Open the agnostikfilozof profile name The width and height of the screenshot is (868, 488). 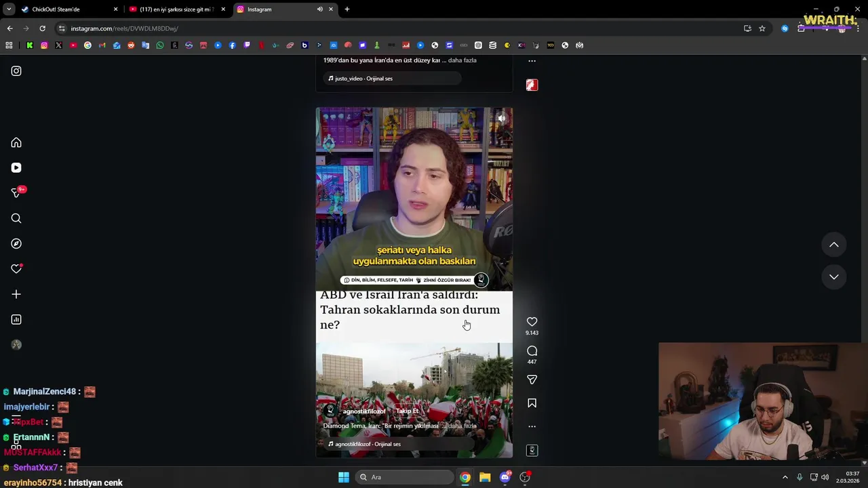click(364, 411)
